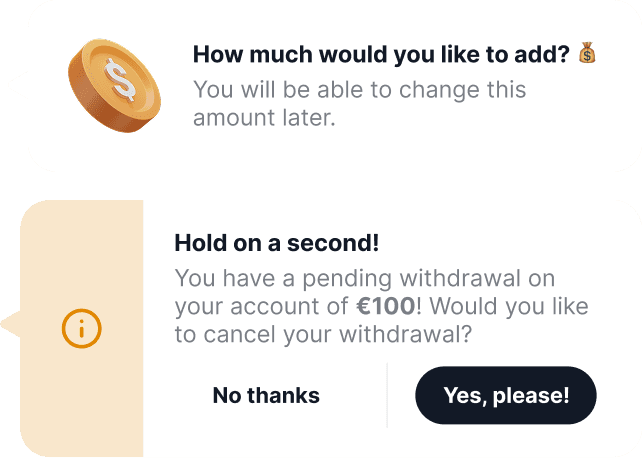Viewport: 642px width, 458px height.
Task: Choose the "No thanks" option
Action: pos(266,395)
